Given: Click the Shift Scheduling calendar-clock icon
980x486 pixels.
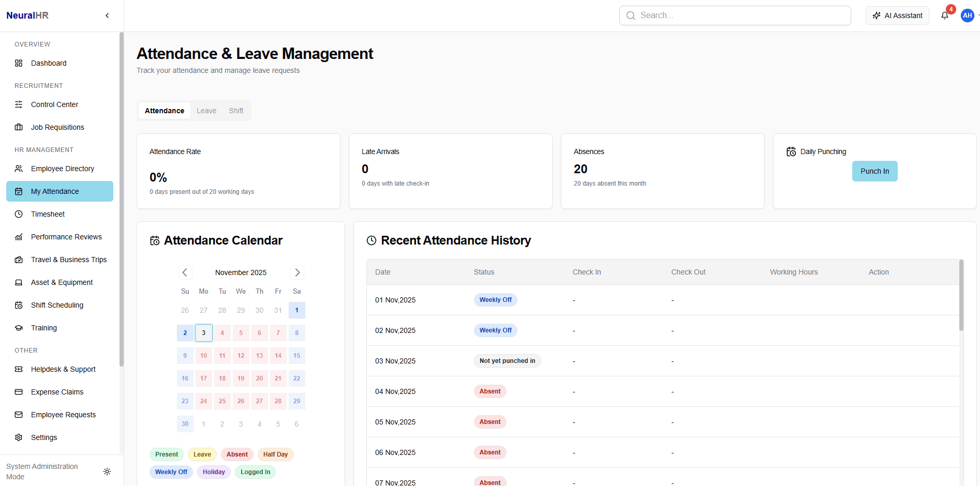Looking at the screenshot, I should coord(19,305).
